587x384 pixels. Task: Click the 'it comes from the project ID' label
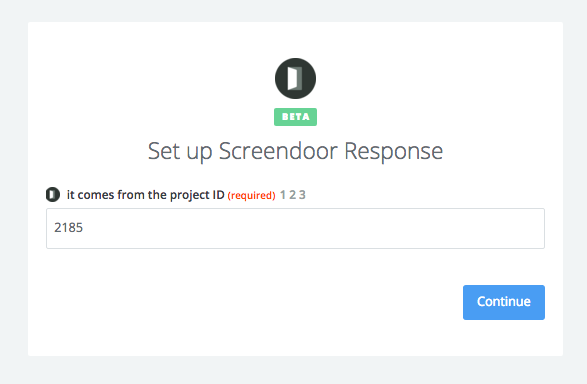point(145,195)
